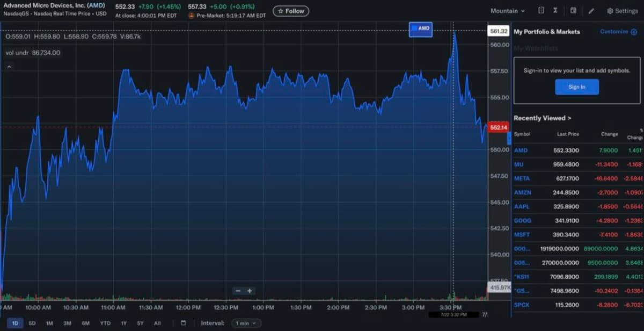The image size is (644, 331).
Task: Select the 1Y range tab
Action: [x=124, y=323]
